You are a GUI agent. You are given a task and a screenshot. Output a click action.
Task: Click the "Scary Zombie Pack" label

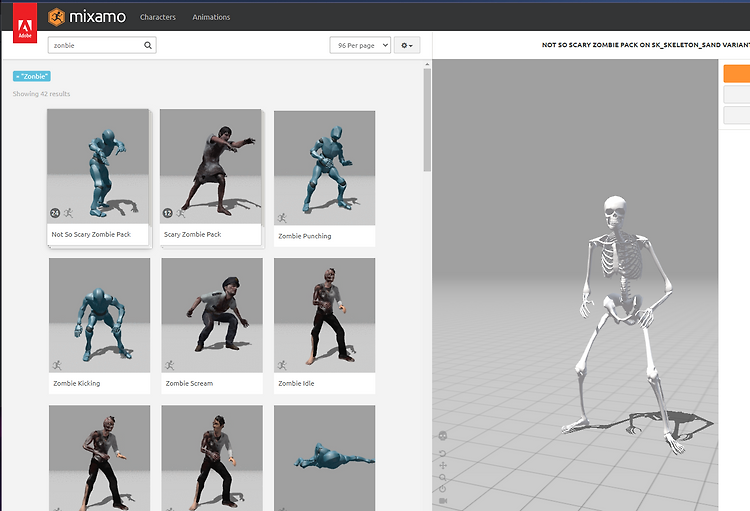pos(192,234)
